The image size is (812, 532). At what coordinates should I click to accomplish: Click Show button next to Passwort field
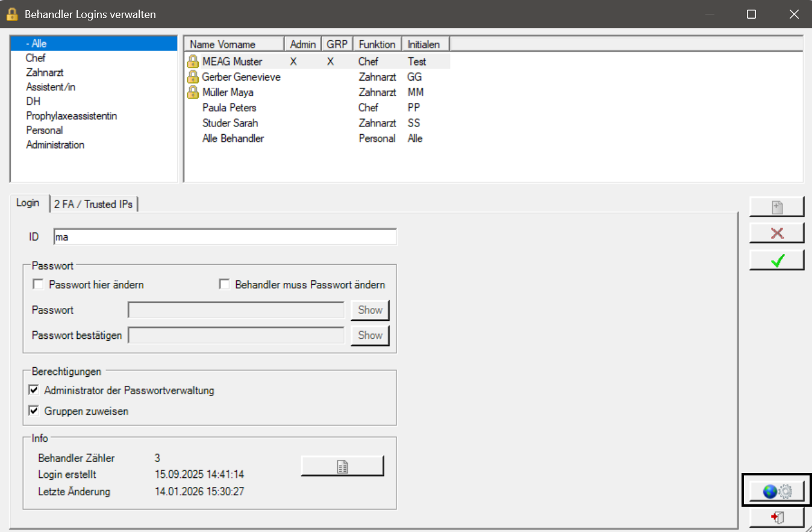tap(370, 311)
